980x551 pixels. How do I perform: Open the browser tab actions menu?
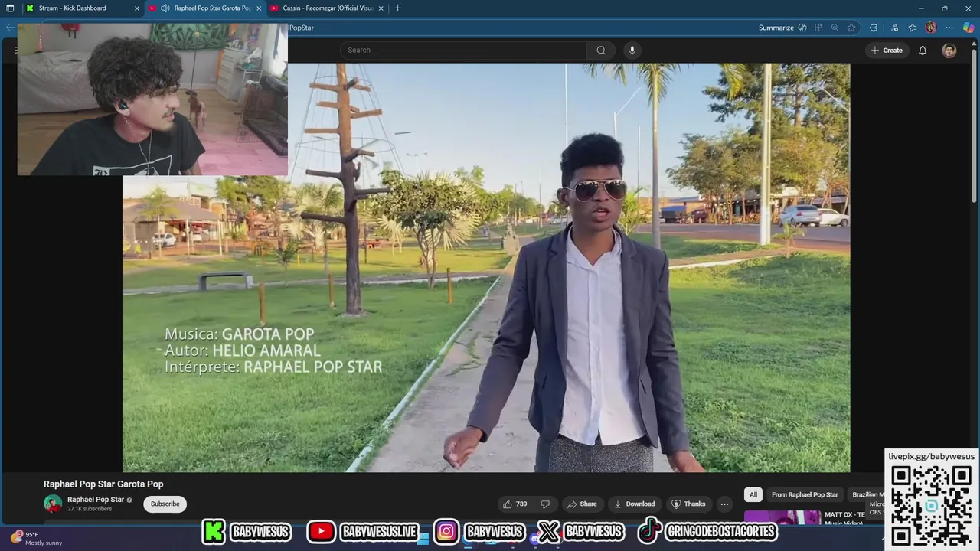pyautogui.click(x=10, y=8)
